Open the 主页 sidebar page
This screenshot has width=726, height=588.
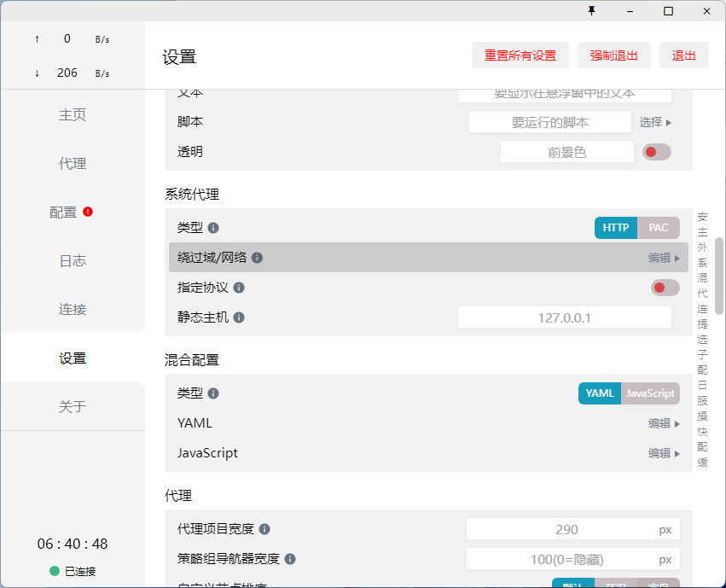click(x=73, y=115)
